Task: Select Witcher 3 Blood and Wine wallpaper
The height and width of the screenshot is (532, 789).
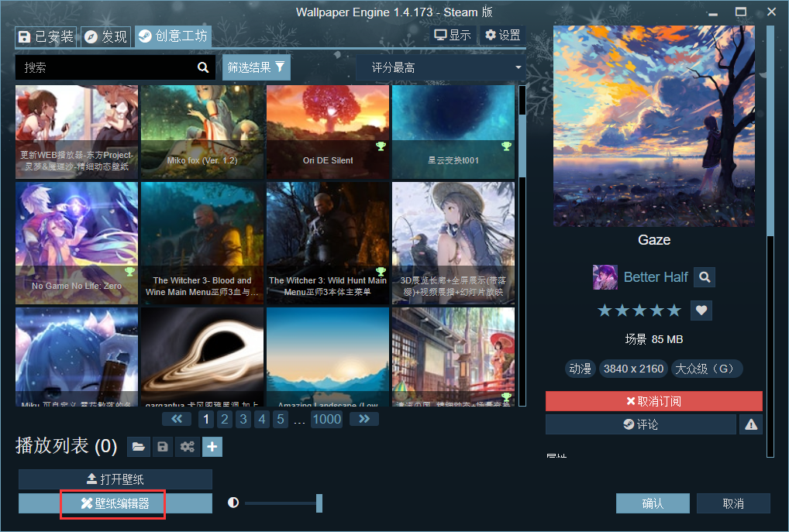Action: click(x=202, y=243)
